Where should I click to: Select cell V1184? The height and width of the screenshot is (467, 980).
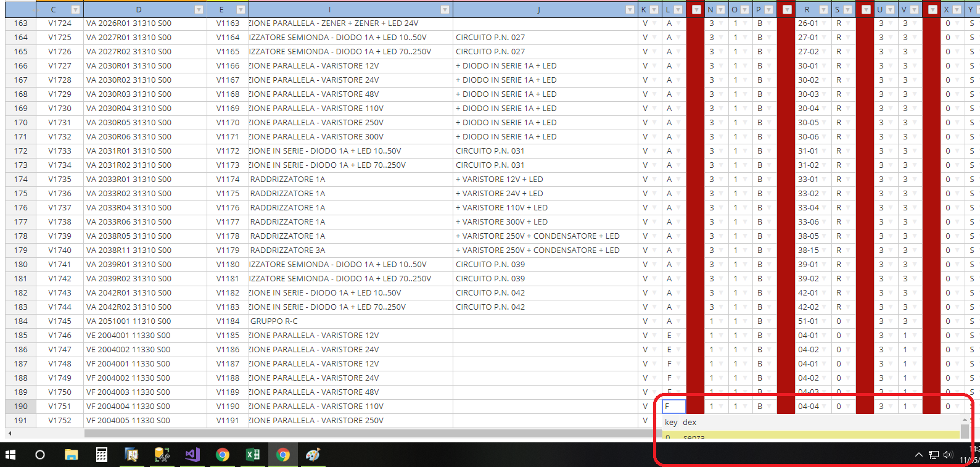click(x=228, y=321)
